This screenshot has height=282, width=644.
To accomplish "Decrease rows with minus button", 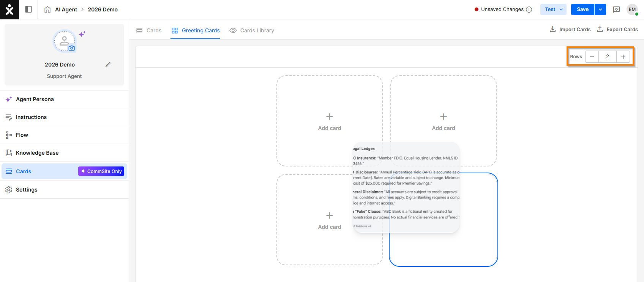I will pyautogui.click(x=592, y=57).
